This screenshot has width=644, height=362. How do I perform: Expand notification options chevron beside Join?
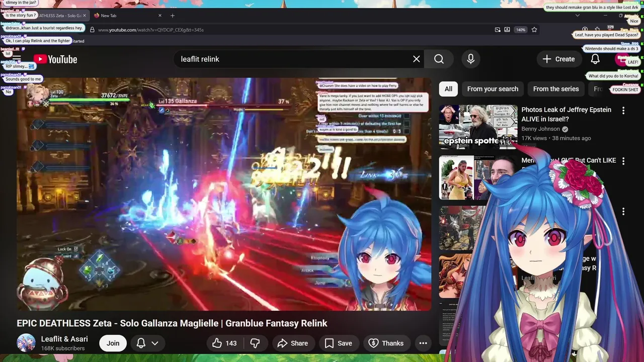click(x=155, y=343)
